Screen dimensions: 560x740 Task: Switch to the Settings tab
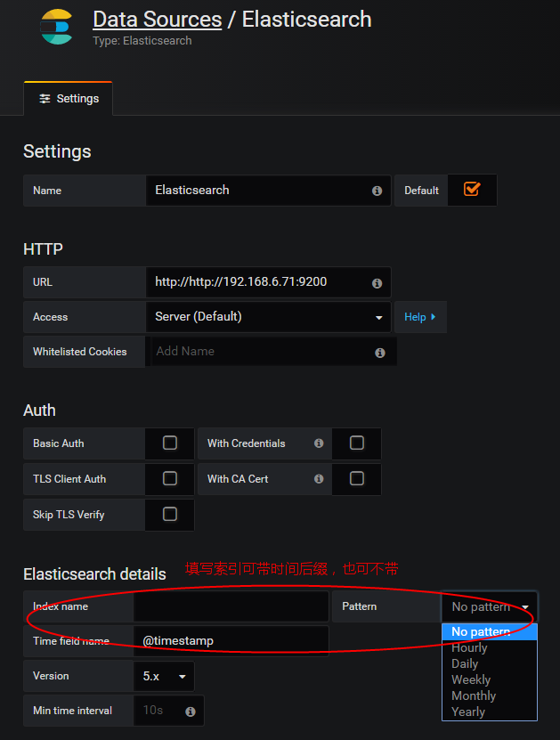pyautogui.click(x=69, y=99)
